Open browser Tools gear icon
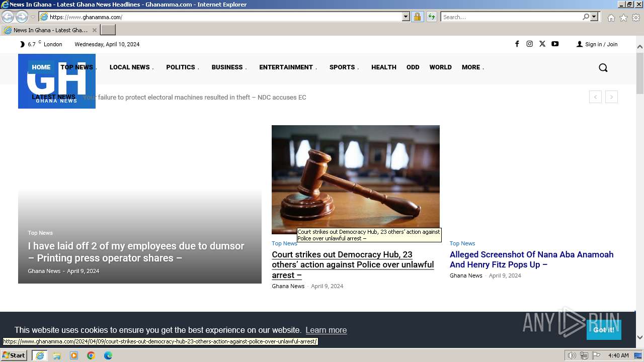 636,18
